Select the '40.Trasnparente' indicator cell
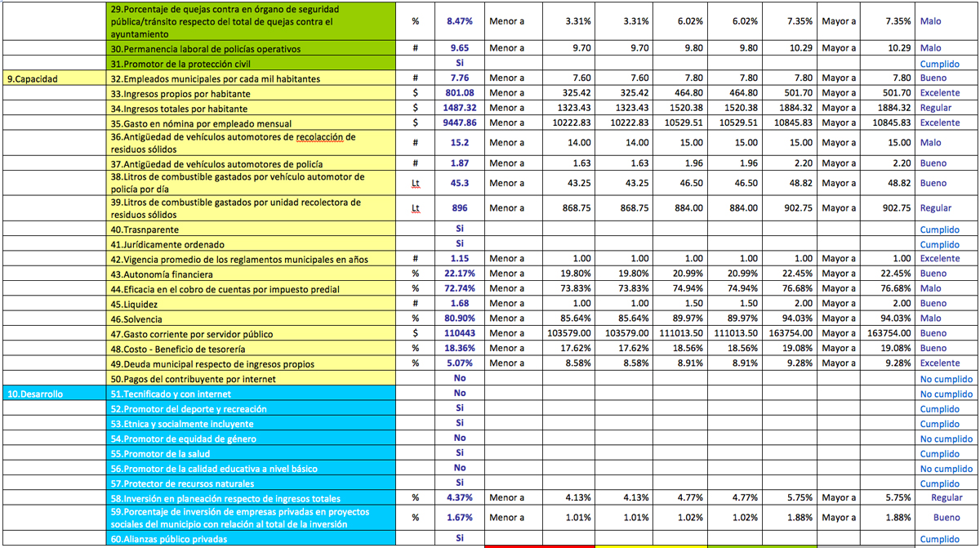 coord(252,229)
